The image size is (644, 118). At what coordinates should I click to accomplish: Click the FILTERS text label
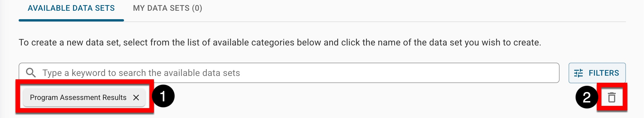(604, 73)
